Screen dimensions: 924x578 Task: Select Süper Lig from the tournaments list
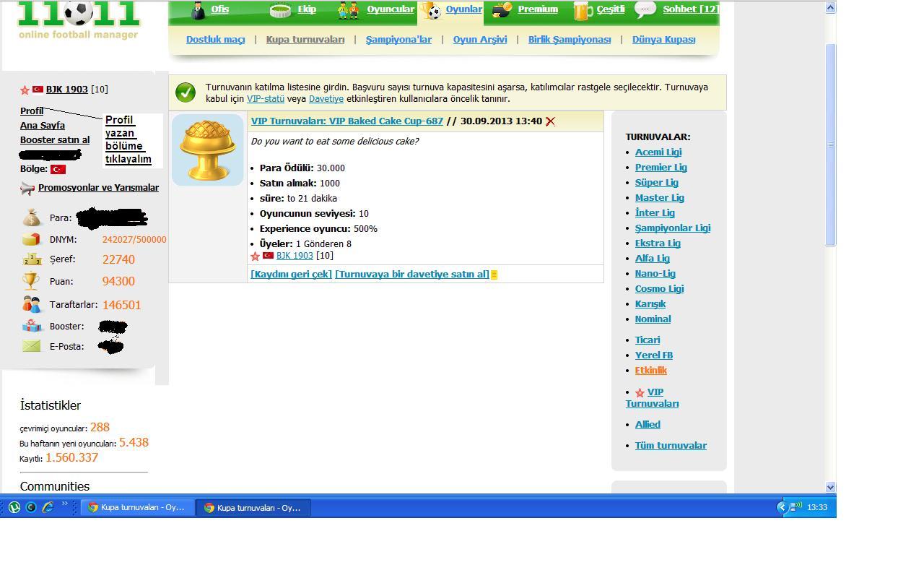pos(656,183)
